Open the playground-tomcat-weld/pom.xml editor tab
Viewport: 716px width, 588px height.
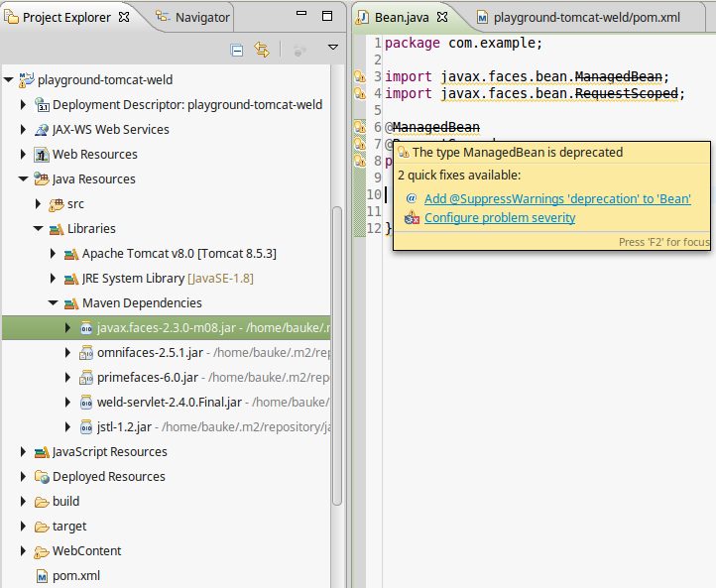[578, 17]
